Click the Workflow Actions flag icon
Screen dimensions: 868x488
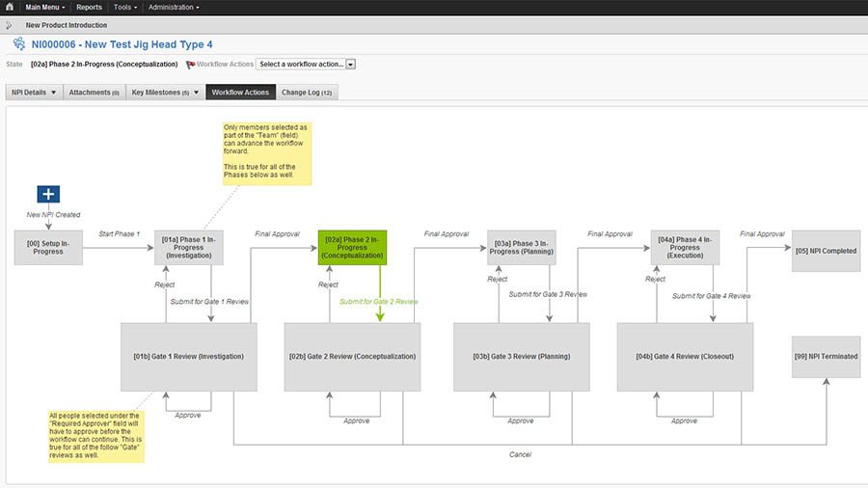pyautogui.click(x=190, y=65)
